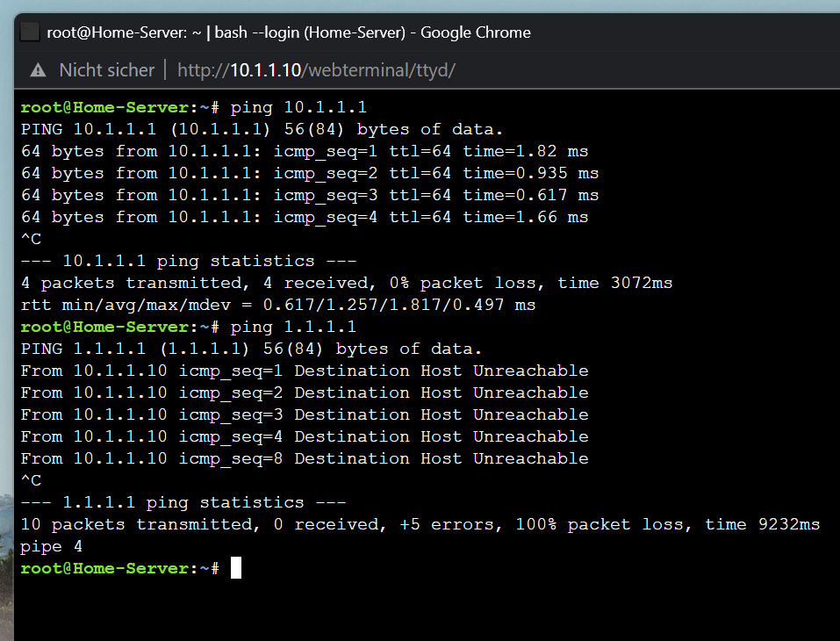This screenshot has height=641, width=840.
Task: Open the 'Nicht sicher' site info label
Action: (106, 70)
